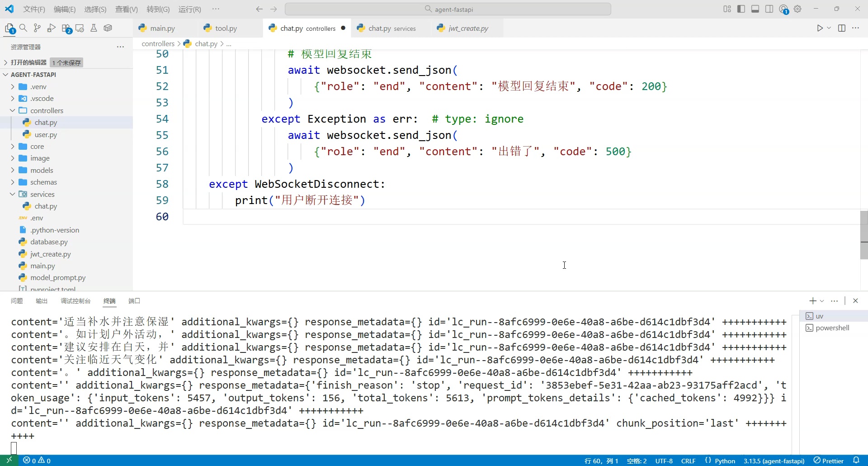Run the Python file with the play icon
Image resolution: width=868 pixels, height=466 pixels.
click(820, 28)
